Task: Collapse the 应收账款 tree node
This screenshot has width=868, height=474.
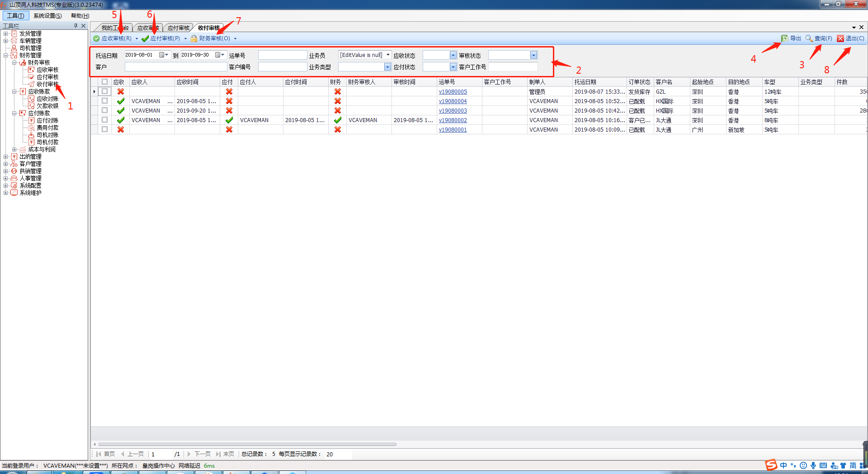Action: click(14, 91)
